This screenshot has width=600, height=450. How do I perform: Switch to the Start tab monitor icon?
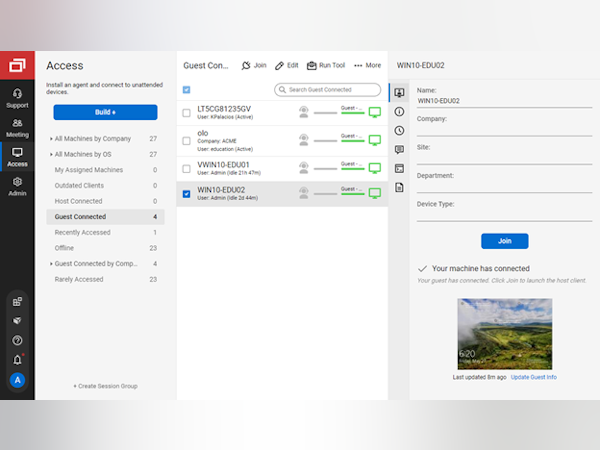(399, 93)
